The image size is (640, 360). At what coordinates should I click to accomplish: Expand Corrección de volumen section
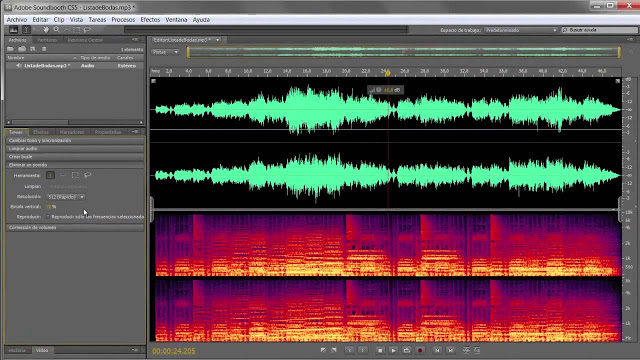click(75, 227)
